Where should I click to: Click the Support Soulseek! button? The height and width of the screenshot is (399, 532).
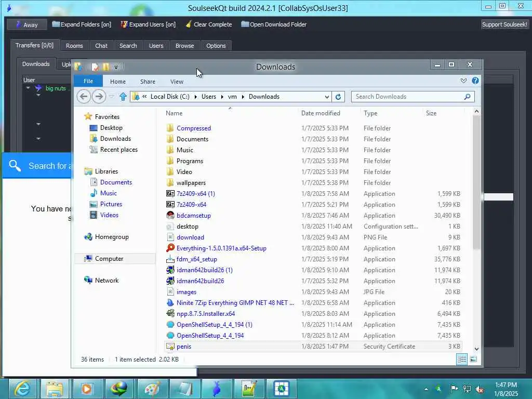(x=504, y=24)
